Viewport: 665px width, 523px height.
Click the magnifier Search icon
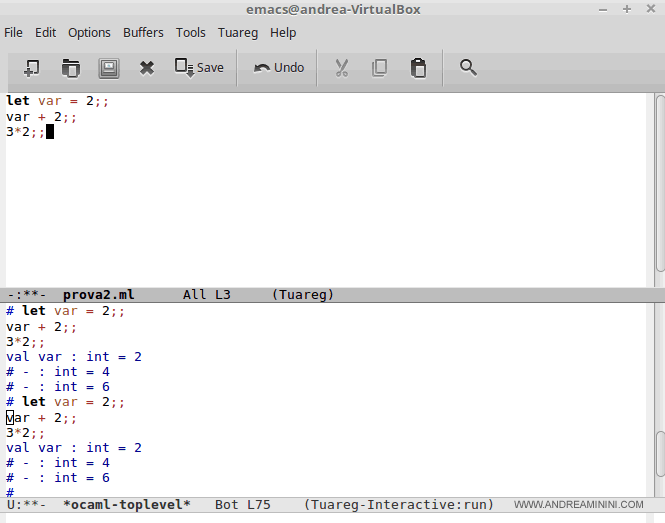click(467, 68)
